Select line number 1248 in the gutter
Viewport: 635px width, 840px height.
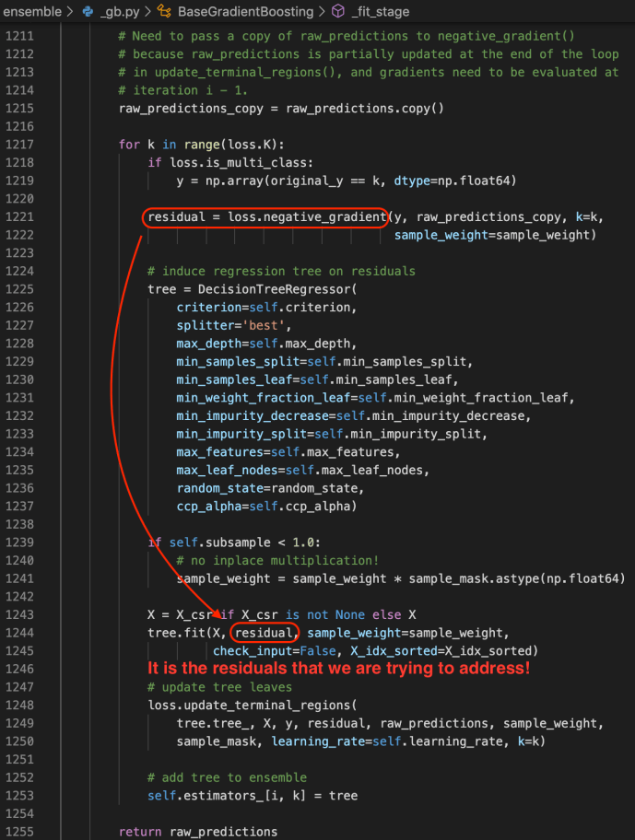pyautogui.click(x=20, y=705)
